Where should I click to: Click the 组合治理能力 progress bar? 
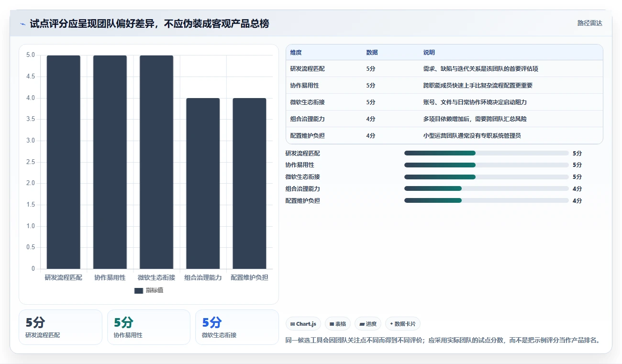487,189
